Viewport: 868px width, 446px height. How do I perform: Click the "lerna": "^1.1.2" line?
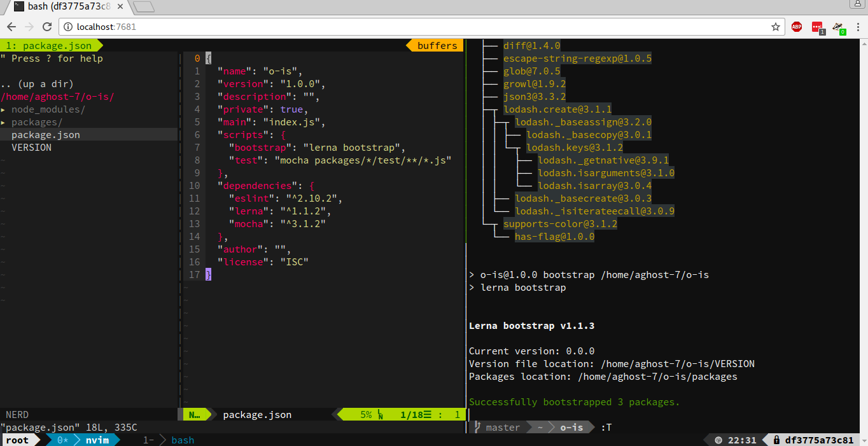click(x=281, y=211)
